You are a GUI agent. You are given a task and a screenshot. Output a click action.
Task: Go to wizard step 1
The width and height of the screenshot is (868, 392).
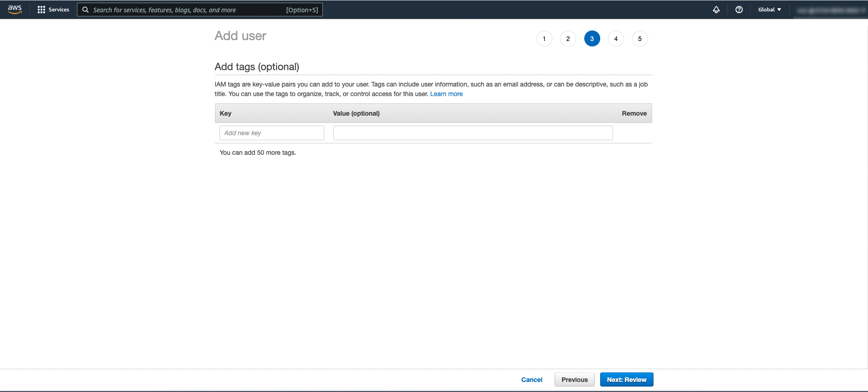pos(544,39)
